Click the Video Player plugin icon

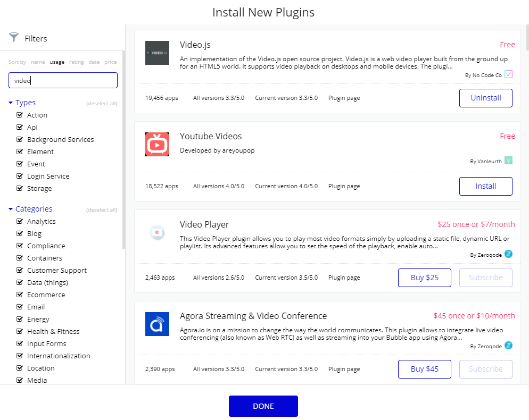[157, 232]
